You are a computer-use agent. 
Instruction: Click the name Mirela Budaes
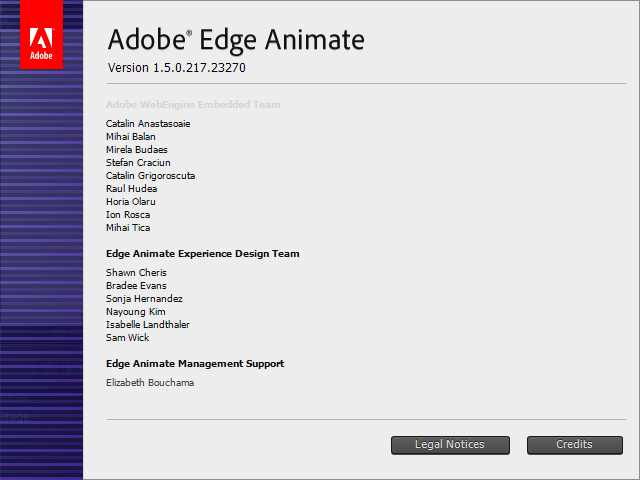(x=137, y=150)
